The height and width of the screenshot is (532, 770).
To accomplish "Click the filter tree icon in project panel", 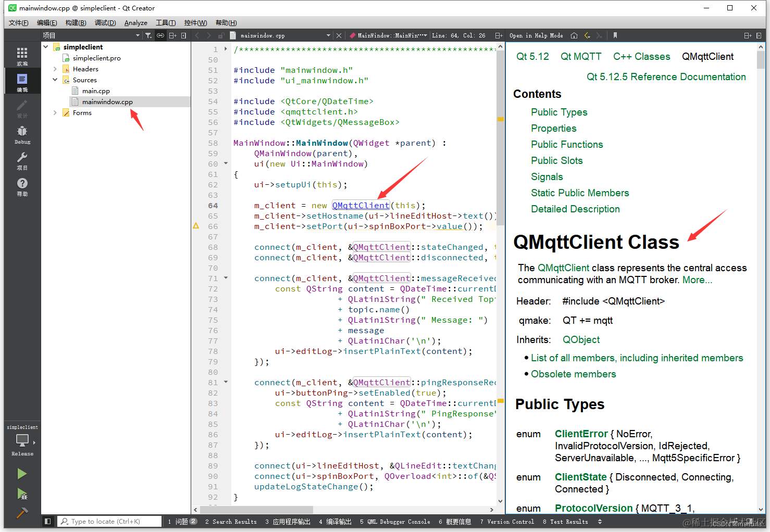I will click(148, 35).
